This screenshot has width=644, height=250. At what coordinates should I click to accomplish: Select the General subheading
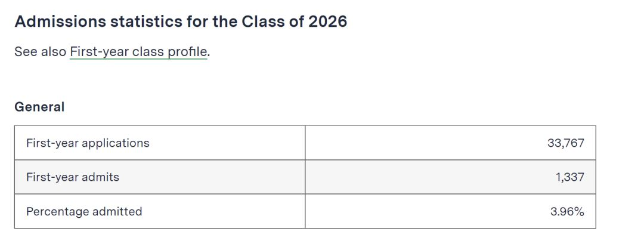(39, 107)
